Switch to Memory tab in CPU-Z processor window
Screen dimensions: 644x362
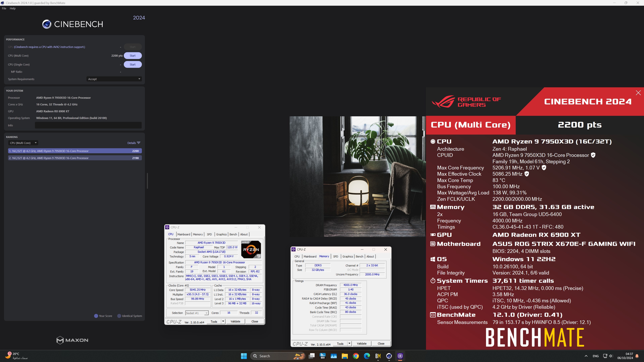click(x=198, y=234)
